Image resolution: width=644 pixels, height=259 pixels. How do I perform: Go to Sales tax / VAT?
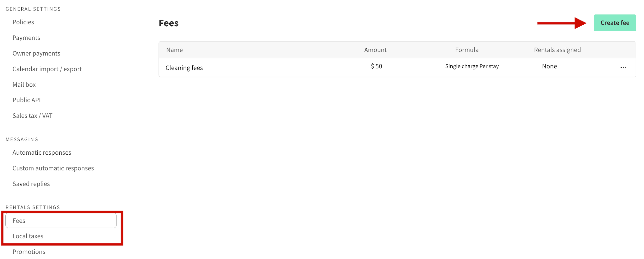pos(32,116)
